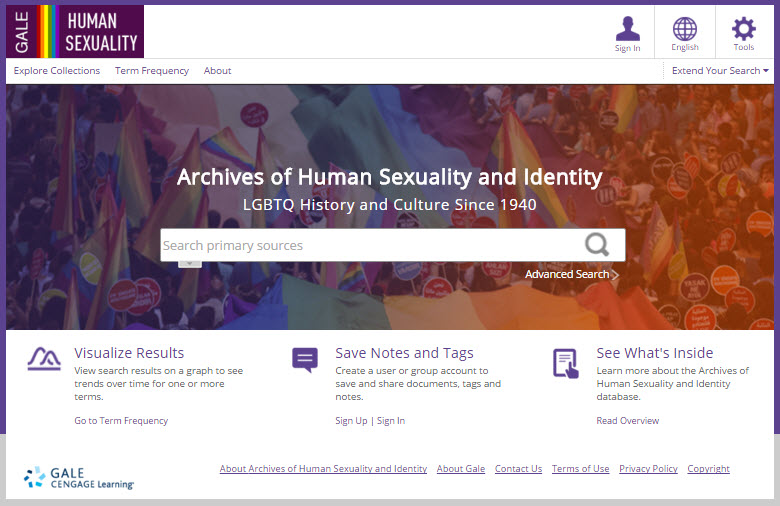Click the Sign In person icon
This screenshot has height=506, width=780.
[627, 28]
